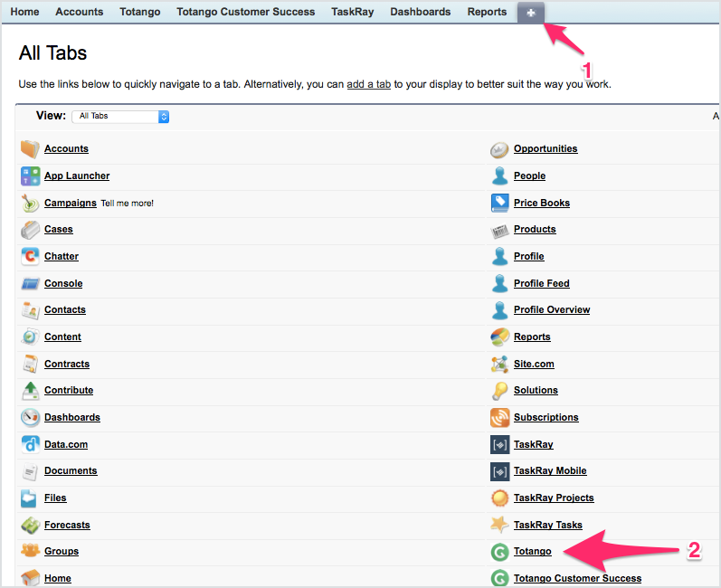Click the Subscriptions feed icon
The width and height of the screenshot is (721, 588).
tap(500, 417)
